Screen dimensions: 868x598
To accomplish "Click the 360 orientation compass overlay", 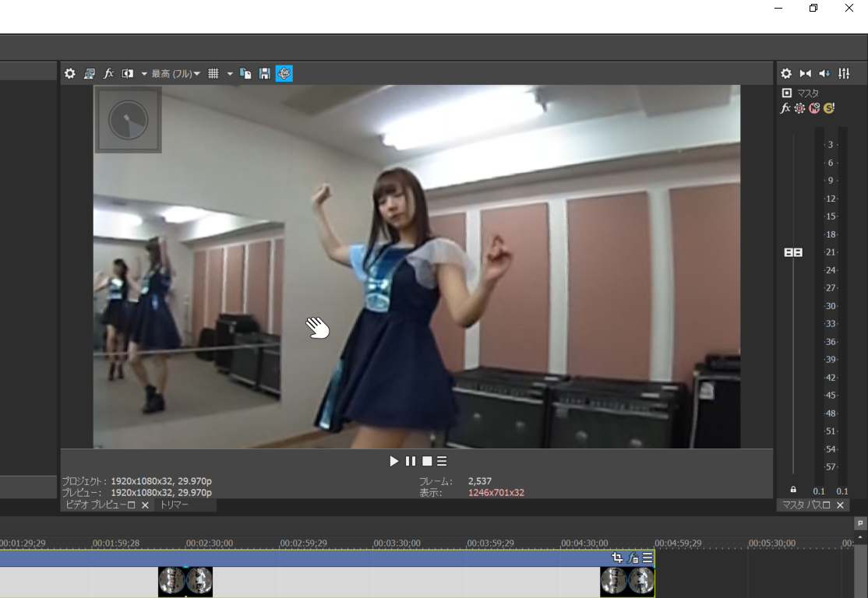I will tap(129, 119).
